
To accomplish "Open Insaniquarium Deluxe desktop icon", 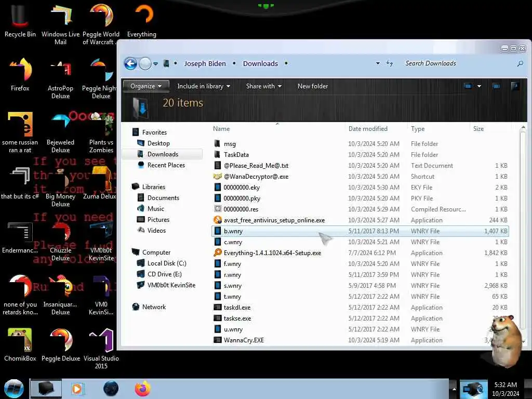I will (x=60, y=295).
